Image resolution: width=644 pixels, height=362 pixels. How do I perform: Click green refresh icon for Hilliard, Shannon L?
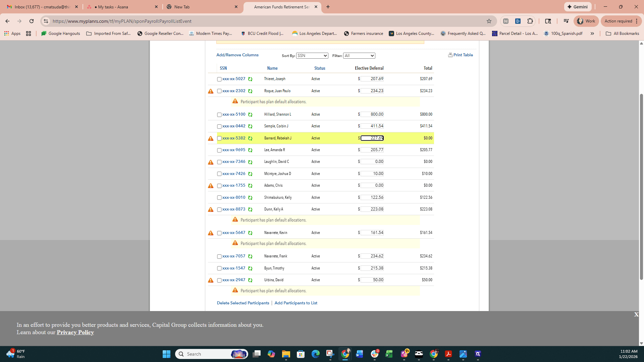click(250, 115)
